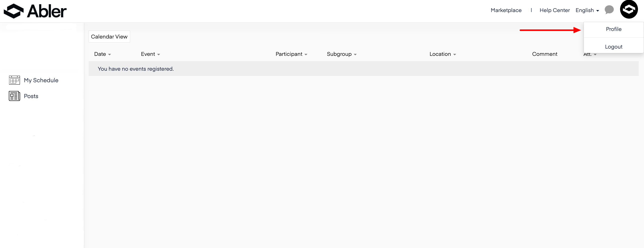Select Logout from the user menu
The image size is (644, 248).
[x=614, y=47]
